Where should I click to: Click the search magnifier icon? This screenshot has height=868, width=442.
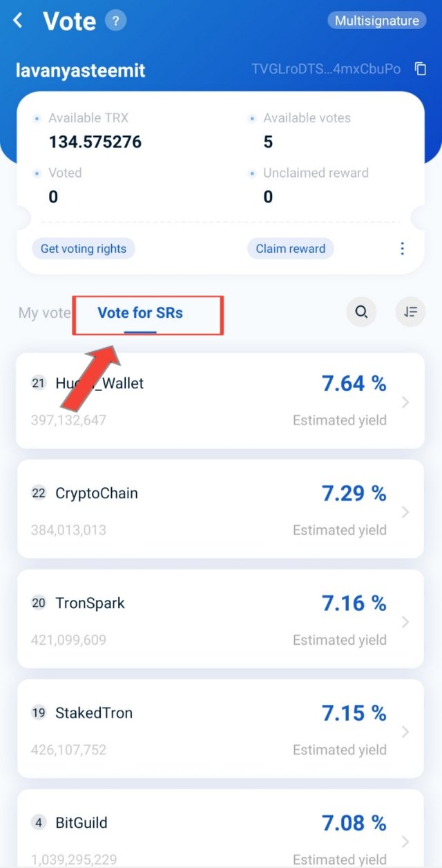click(361, 312)
